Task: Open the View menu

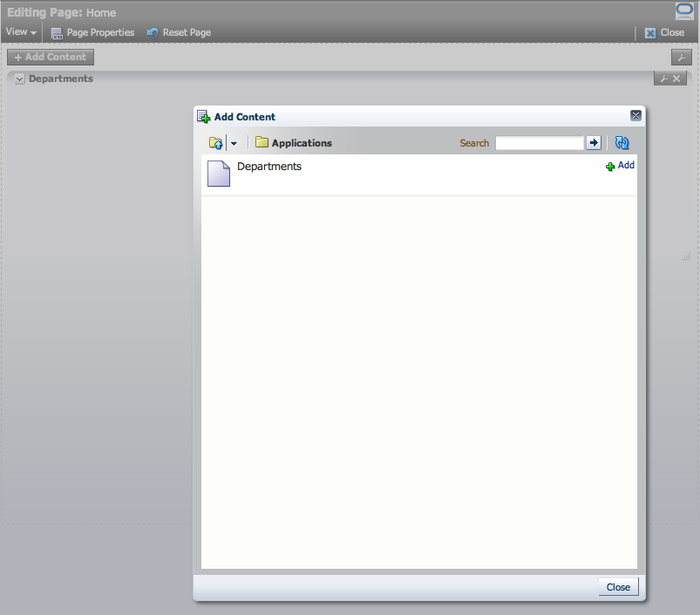Action: 21,32
